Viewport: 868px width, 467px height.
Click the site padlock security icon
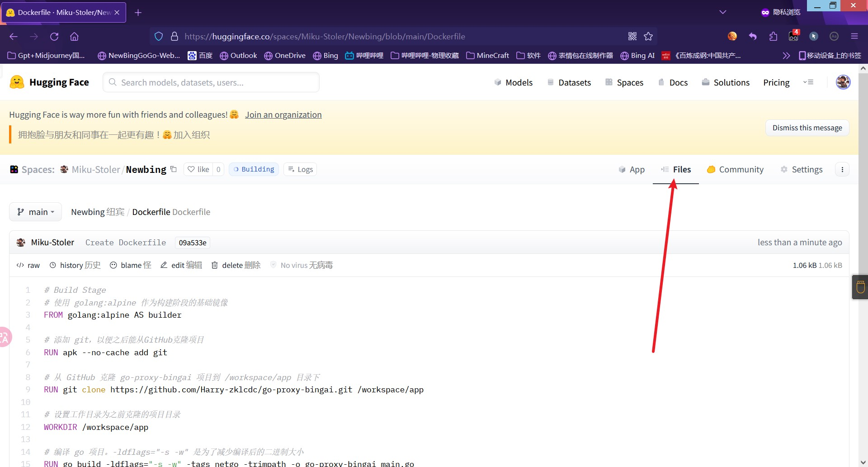click(x=175, y=36)
